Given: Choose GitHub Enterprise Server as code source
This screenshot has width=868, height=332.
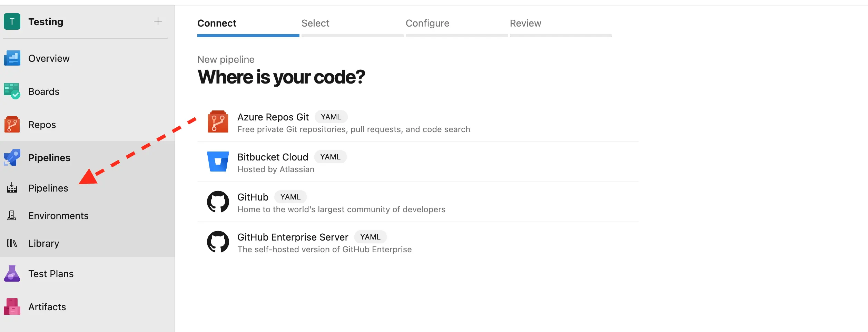Looking at the screenshot, I should tap(418, 242).
